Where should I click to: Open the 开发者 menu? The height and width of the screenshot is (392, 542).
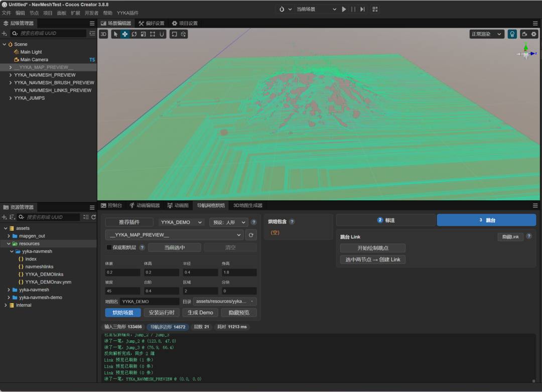coord(91,13)
